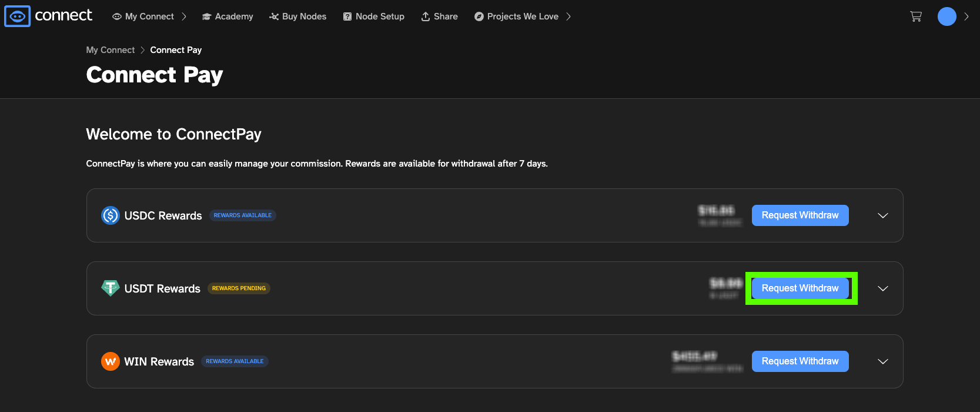980x412 pixels.
Task: Click the USDC coin icon
Action: pyautogui.click(x=111, y=215)
